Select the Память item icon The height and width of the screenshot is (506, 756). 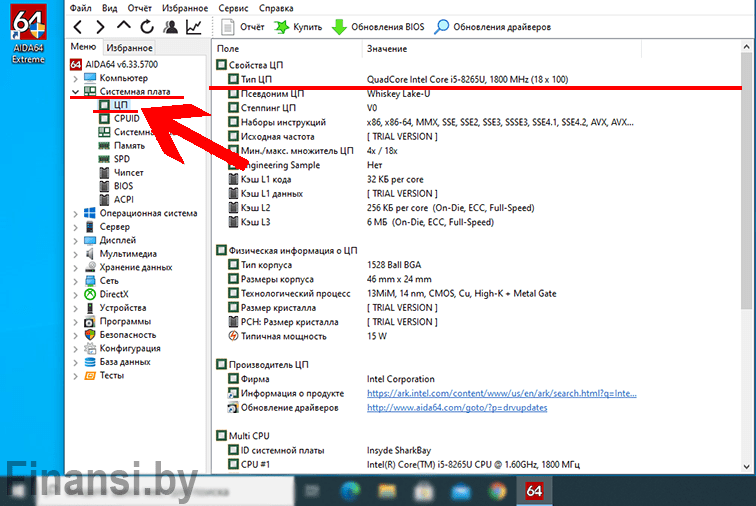click(x=104, y=145)
